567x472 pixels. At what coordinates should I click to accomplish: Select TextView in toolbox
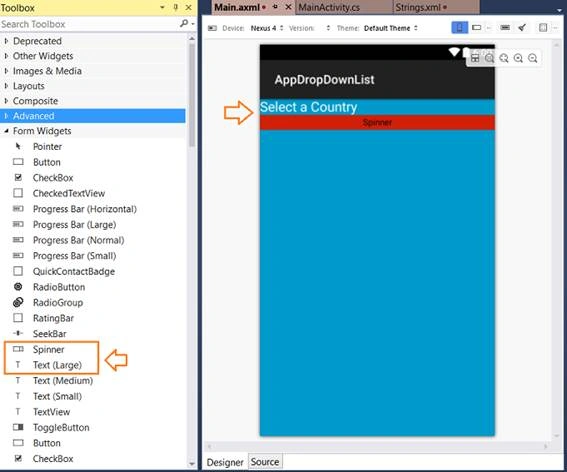tap(51, 412)
